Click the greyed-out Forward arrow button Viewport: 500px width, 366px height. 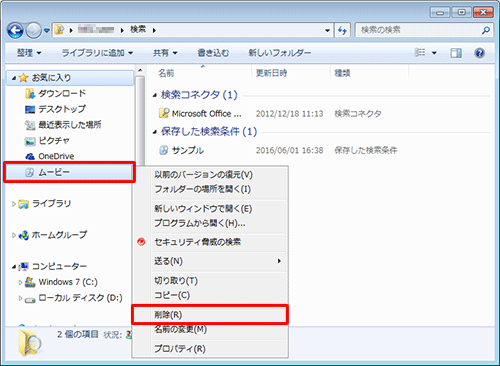(x=33, y=30)
